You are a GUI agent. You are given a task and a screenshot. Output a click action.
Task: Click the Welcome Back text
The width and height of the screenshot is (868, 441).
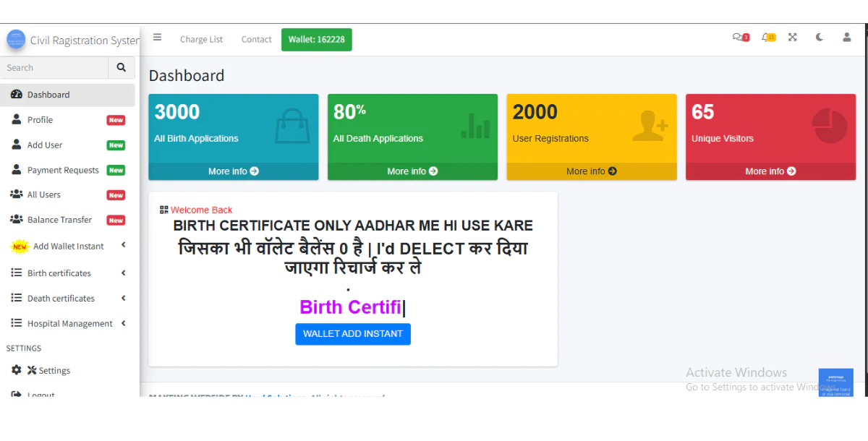(x=202, y=210)
